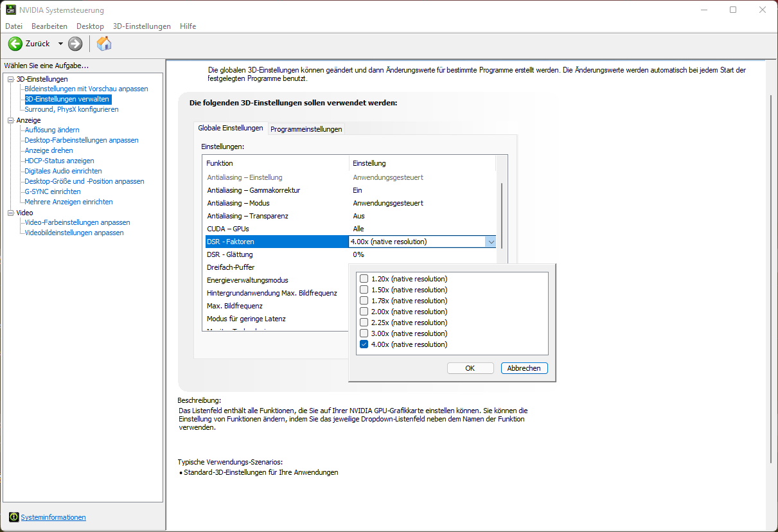
Task: Select the Dreifach-Puffer row
Action: 276,267
